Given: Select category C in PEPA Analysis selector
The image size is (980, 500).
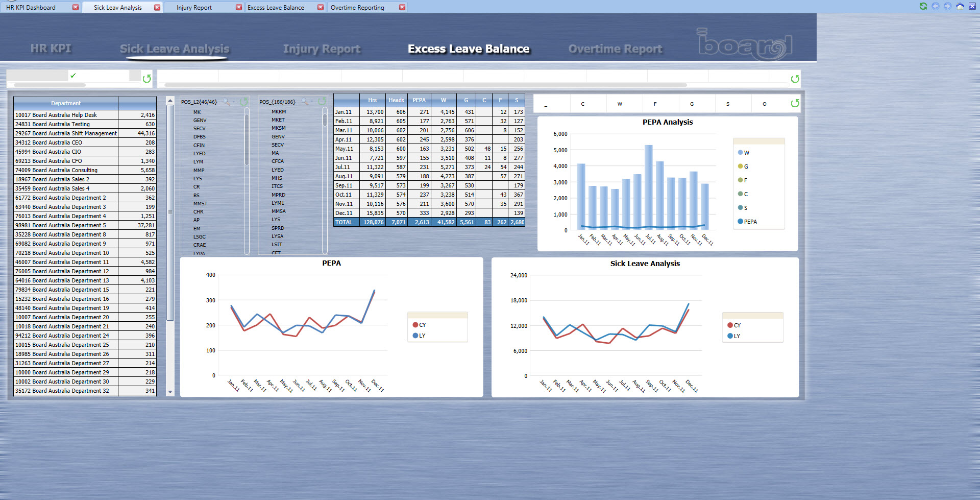Looking at the screenshot, I should [x=583, y=104].
